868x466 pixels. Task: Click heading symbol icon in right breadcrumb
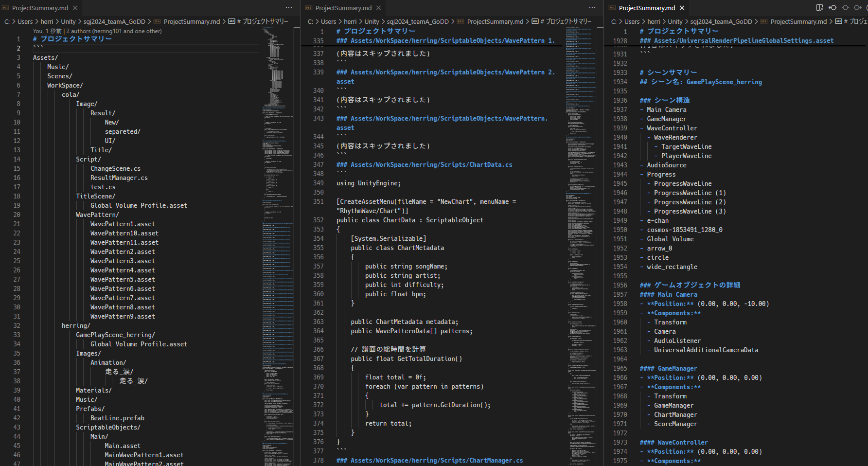coord(839,21)
